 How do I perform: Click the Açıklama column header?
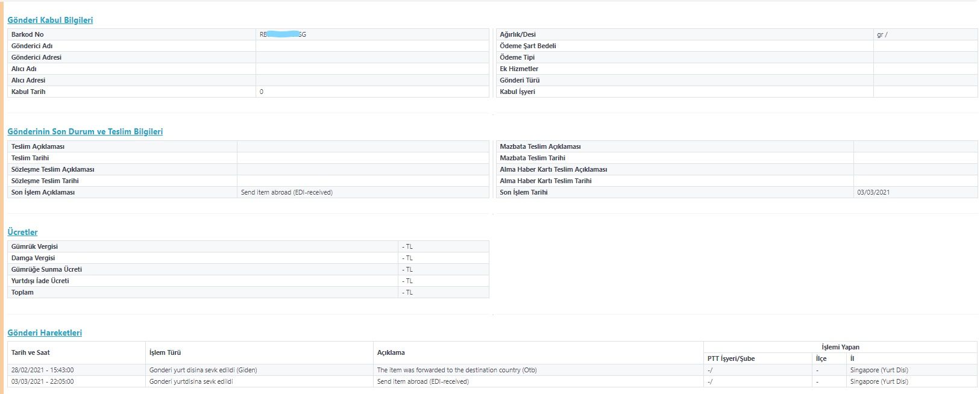[391, 352]
